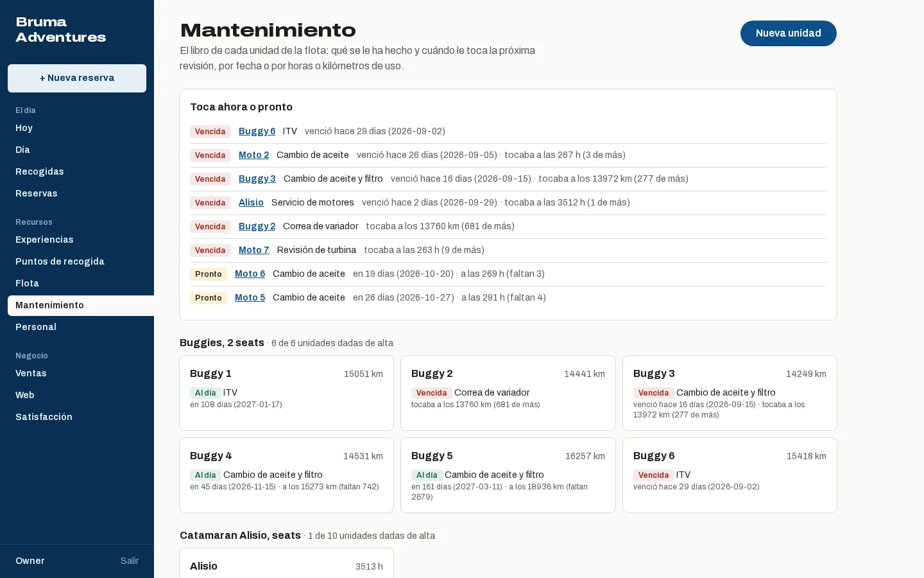Image resolution: width=924 pixels, height=578 pixels.
Task: Open the Día sidebar item
Action: click(77, 150)
